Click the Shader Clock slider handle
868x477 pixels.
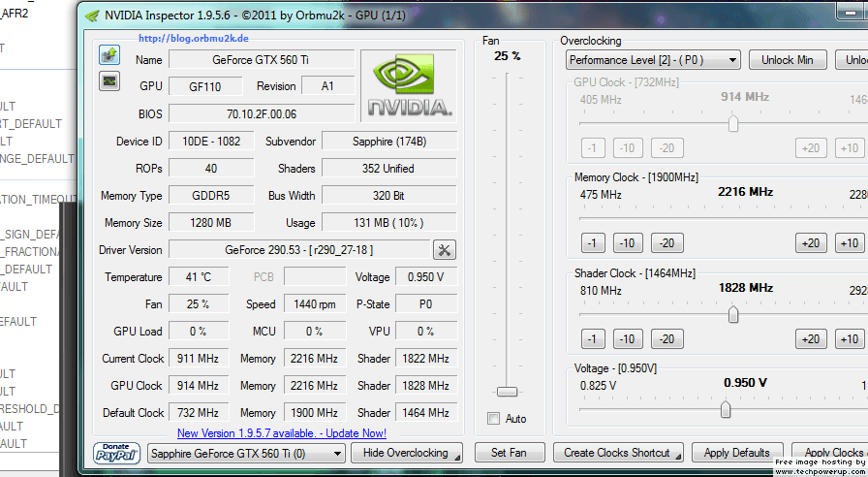point(733,314)
